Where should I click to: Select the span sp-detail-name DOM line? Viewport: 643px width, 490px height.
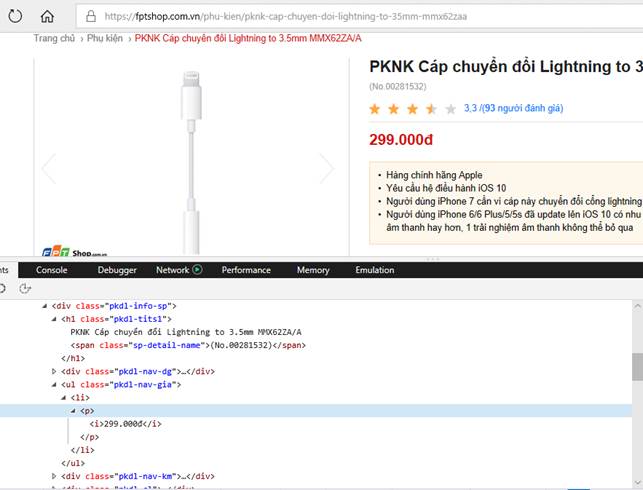pyautogui.click(x=188, y=345)
